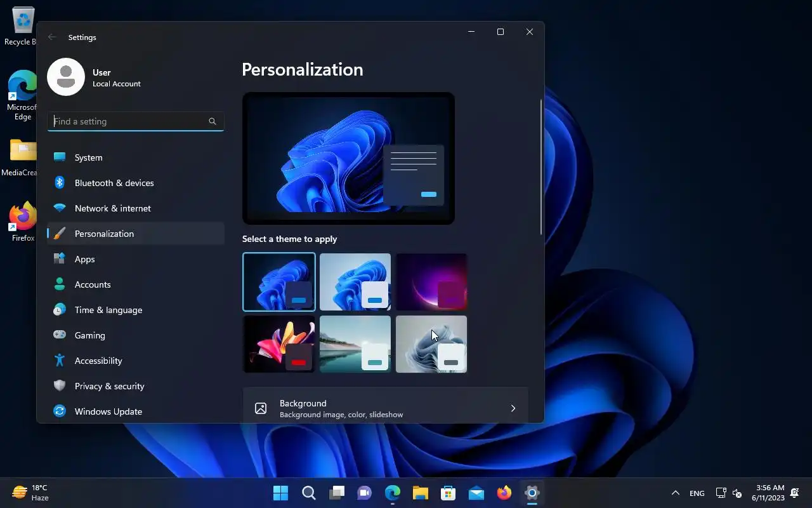Click the Accounts person icon
This screenshot has width=812, height=508.
[x=60, y=284]
